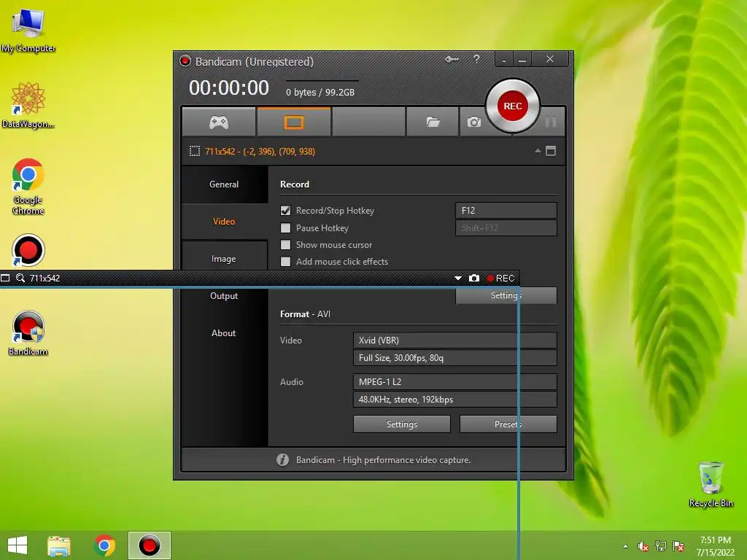
Task: Switch to Game Recording mode gamepad icon
Action: pos(219,122)
